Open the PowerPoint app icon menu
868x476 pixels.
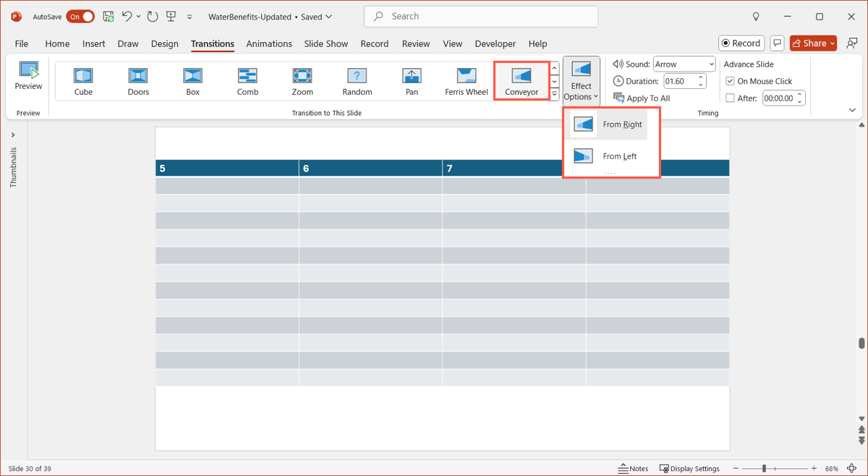tap(16, 17)
